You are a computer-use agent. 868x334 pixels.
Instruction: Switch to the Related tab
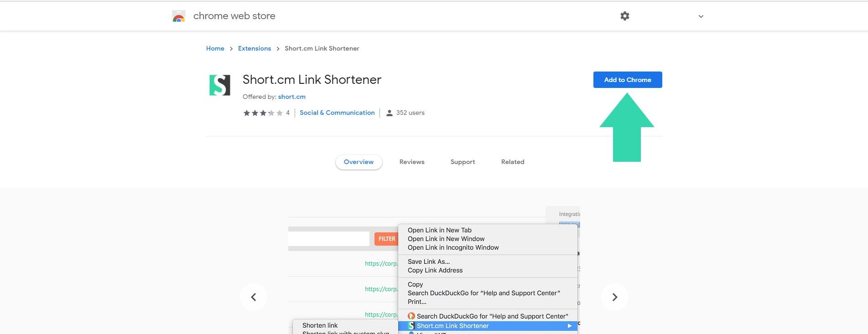coord(513,162)
